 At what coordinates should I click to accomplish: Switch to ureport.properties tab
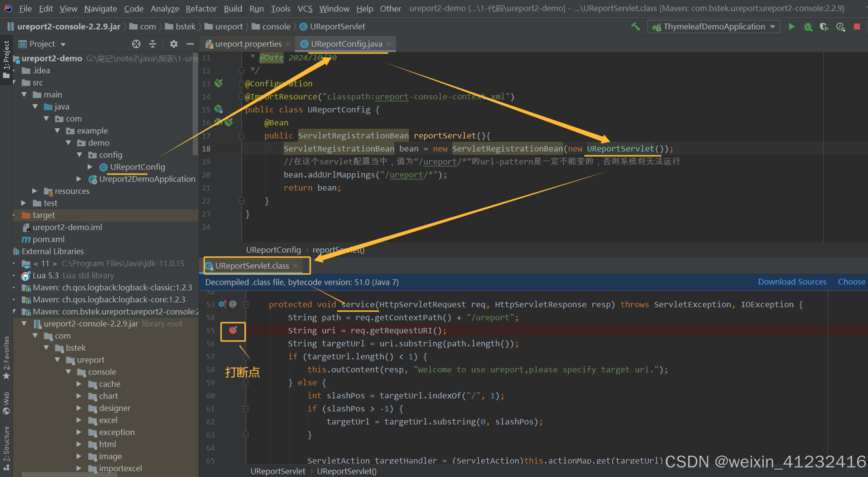tap(248, 44)
